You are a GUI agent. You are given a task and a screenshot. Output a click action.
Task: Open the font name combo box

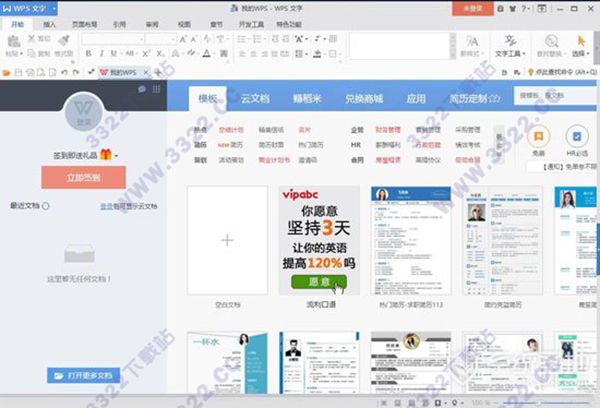(113, 39)
